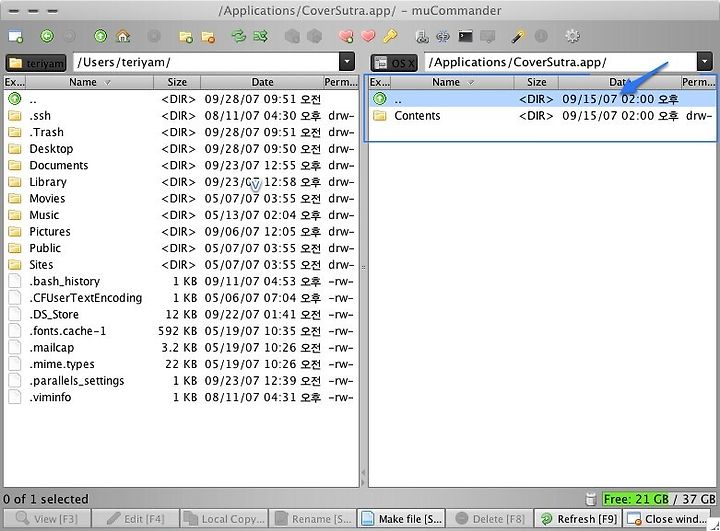Click Make file button
This screenshot has width=720, height=531.
[x=401, y=519]
